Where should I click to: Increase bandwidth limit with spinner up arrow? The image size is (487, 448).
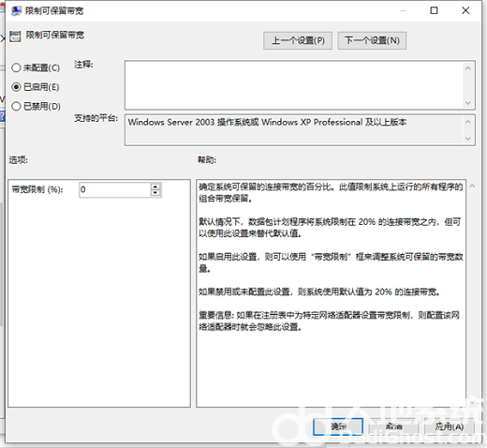[x=155, y=187]
